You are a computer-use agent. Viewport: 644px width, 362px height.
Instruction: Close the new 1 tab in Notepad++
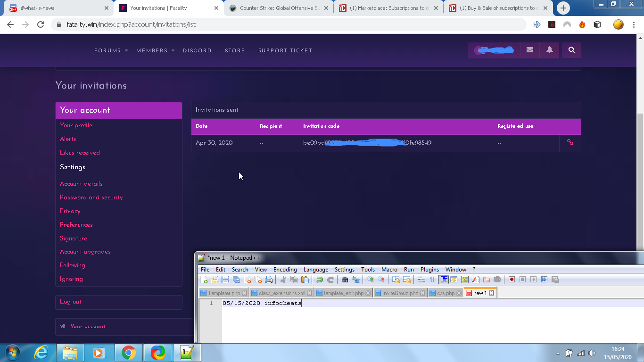[491, 293]
